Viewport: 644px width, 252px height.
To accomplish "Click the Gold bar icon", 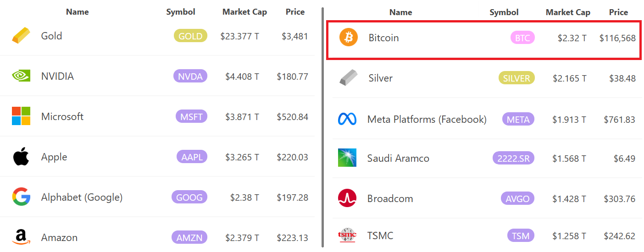I will tap(21, 36).
